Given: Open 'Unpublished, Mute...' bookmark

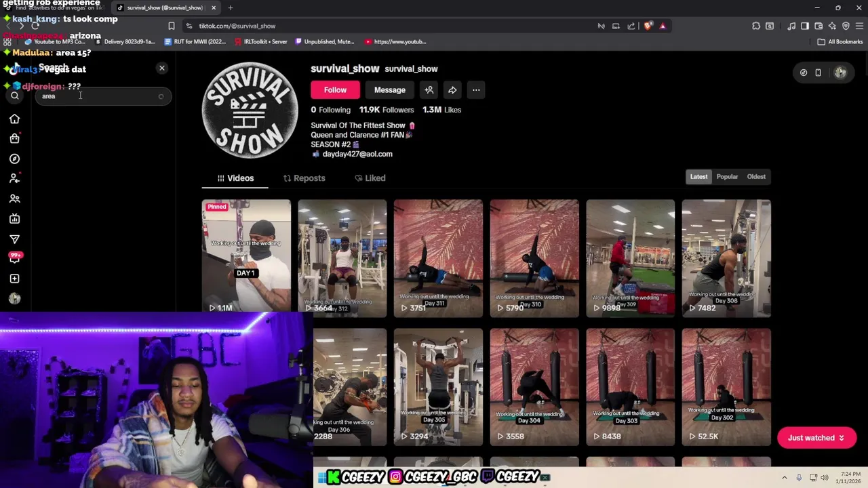Looking at the screenshot, I should point(324,41).
